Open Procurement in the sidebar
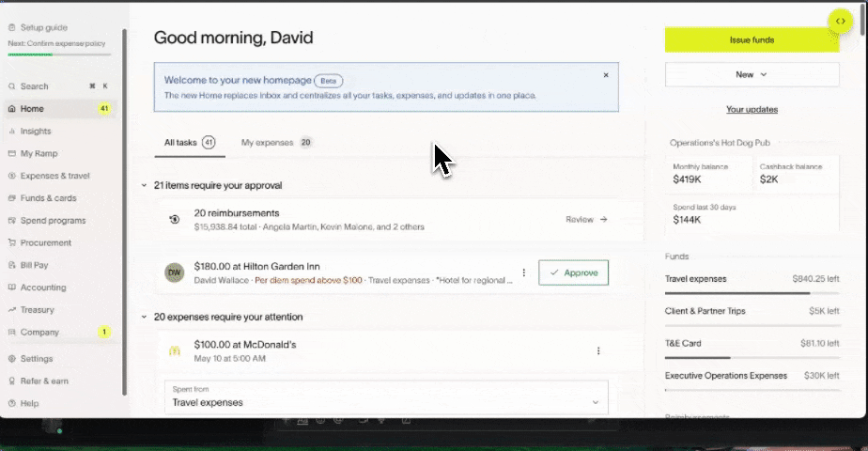 pyautogui.click(x=60, y=242)
